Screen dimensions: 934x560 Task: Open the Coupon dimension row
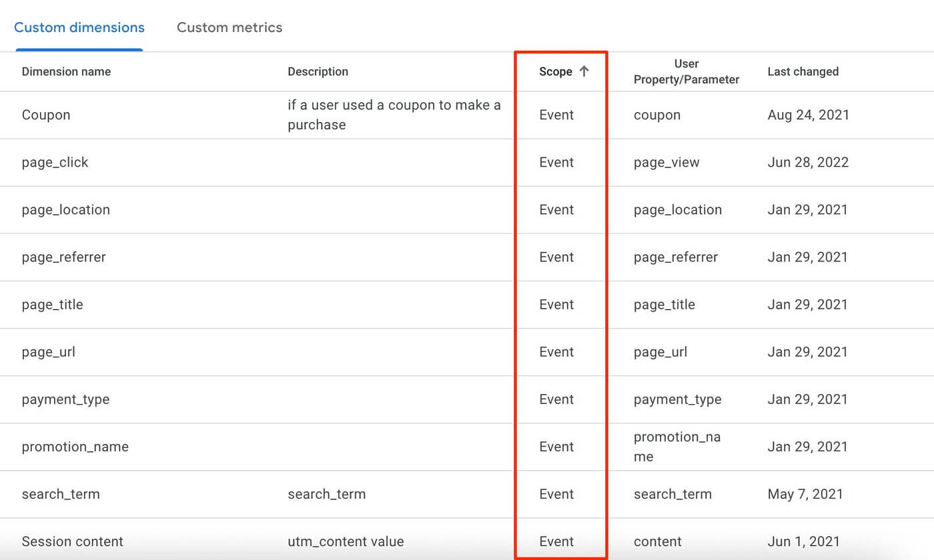(x=46, y=115)
